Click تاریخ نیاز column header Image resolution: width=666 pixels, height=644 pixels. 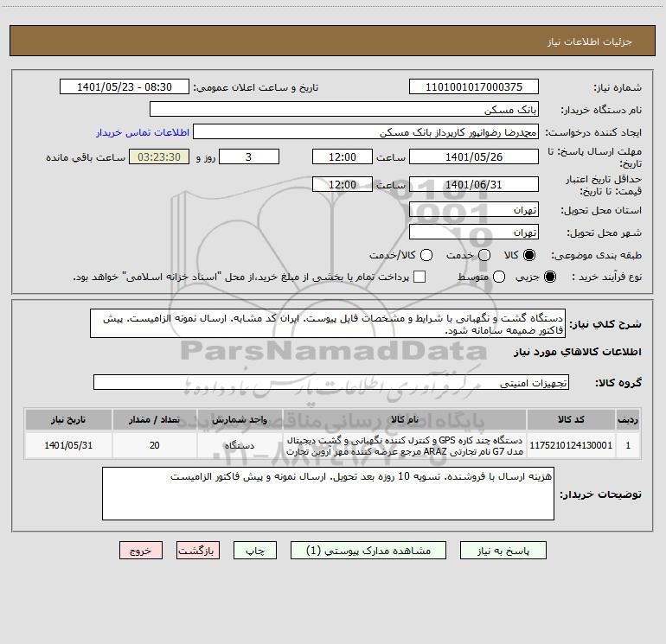pos(68,419)
